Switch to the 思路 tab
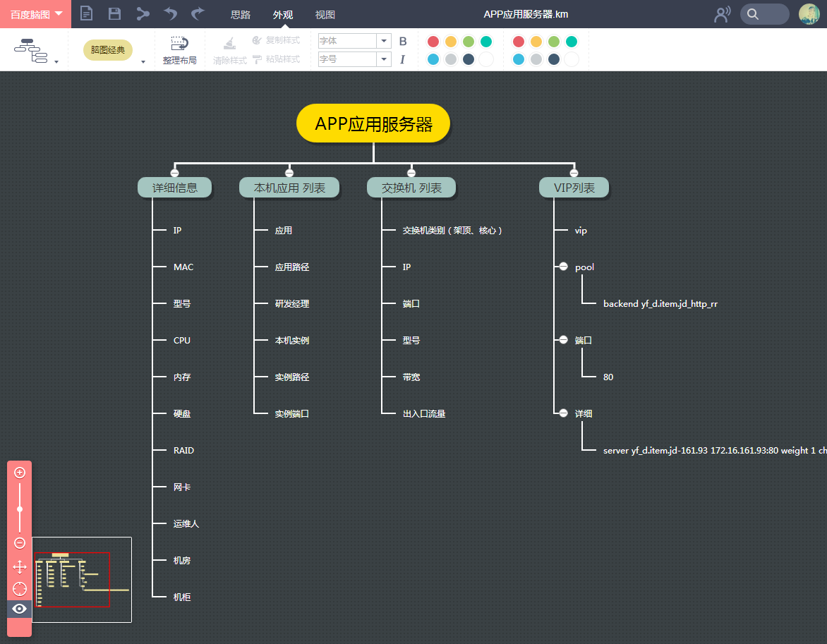Image resolution: width=827 pixels, height=644 pixels. (x=241, y=15)
